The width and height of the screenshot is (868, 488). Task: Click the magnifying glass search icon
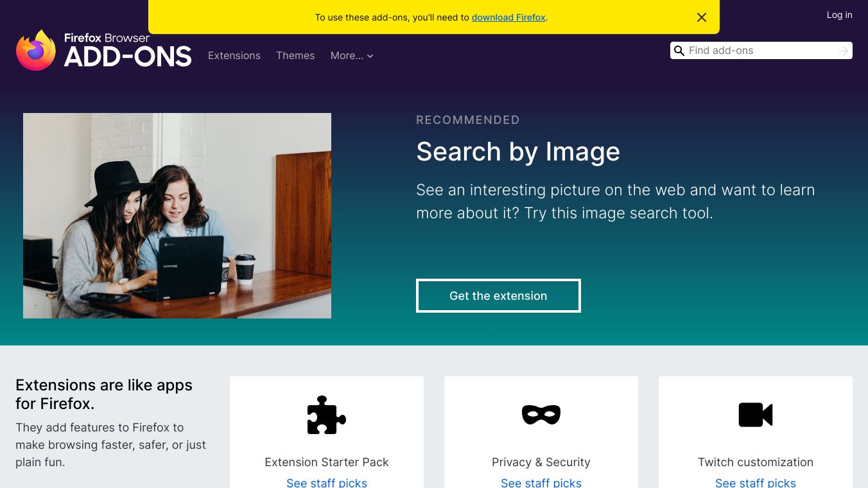tap(679, 51)
